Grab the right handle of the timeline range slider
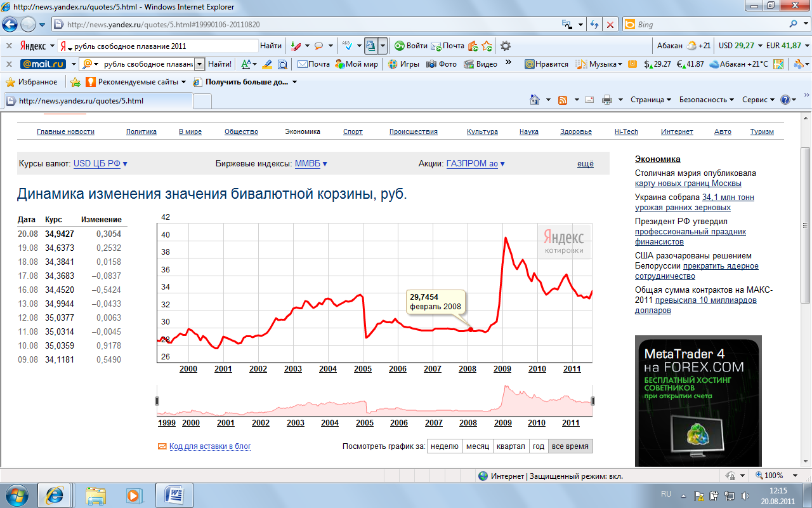This screenshot has width=812, height=508. (593, 400)
